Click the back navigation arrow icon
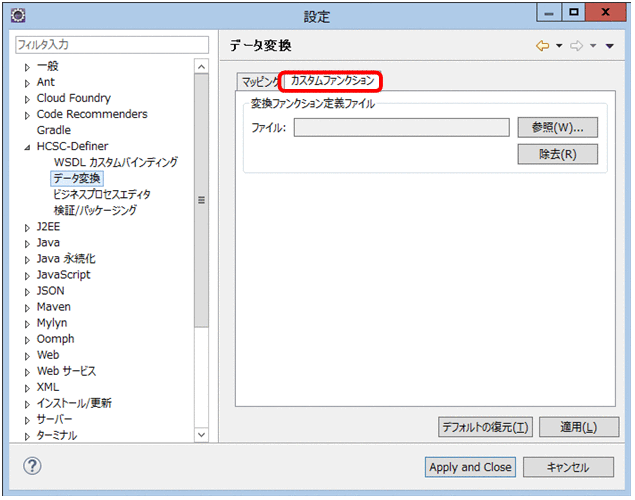Screen dimensions: 635x500 (x=542, y=46)
